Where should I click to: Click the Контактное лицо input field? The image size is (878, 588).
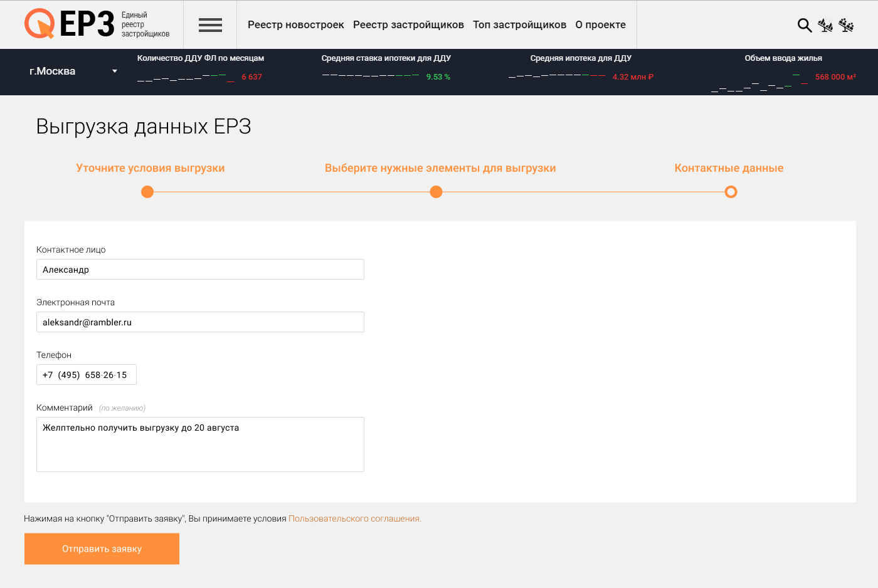point(200,270)
